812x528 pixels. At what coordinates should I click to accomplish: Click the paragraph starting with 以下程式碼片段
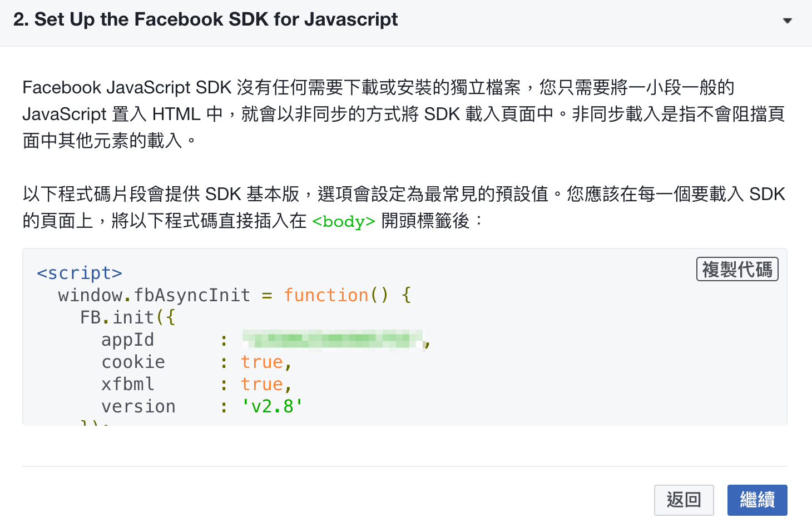point(404,207)
